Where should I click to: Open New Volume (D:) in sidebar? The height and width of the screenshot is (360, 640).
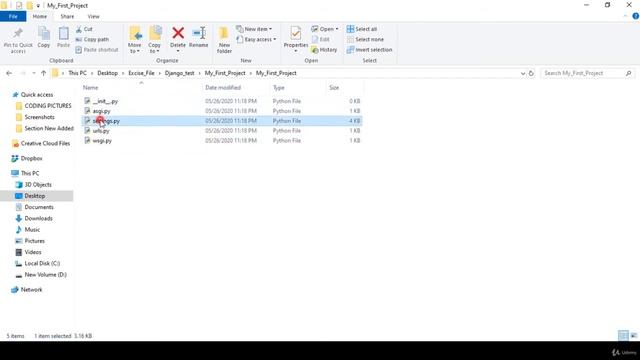click(x=45, y=275)
